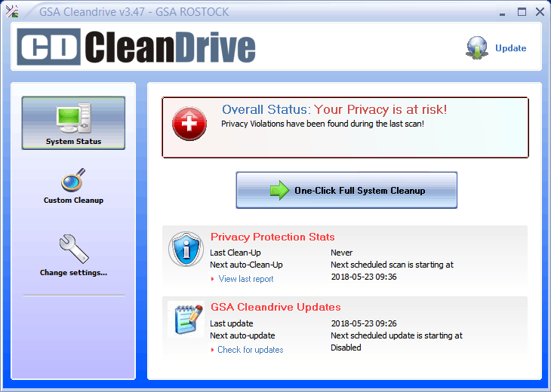551x392 pixels.
Task: Click the red cross privacy risk icon
Action: coord(189,124)
